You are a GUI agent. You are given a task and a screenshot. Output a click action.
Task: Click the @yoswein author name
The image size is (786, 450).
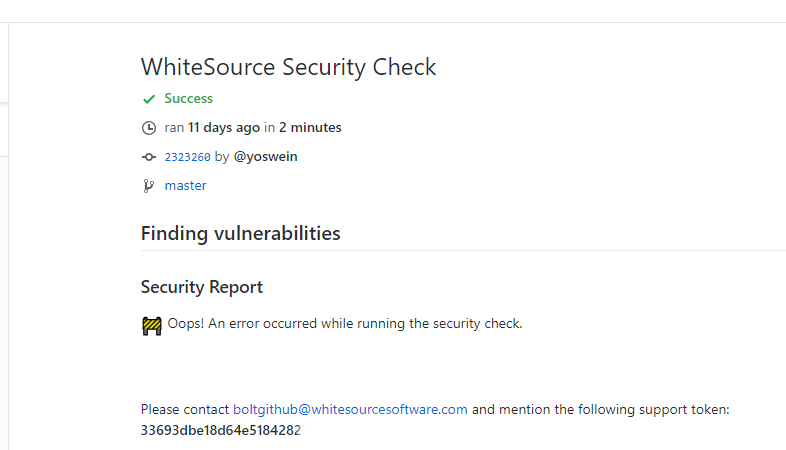click(x=265, y=156)
